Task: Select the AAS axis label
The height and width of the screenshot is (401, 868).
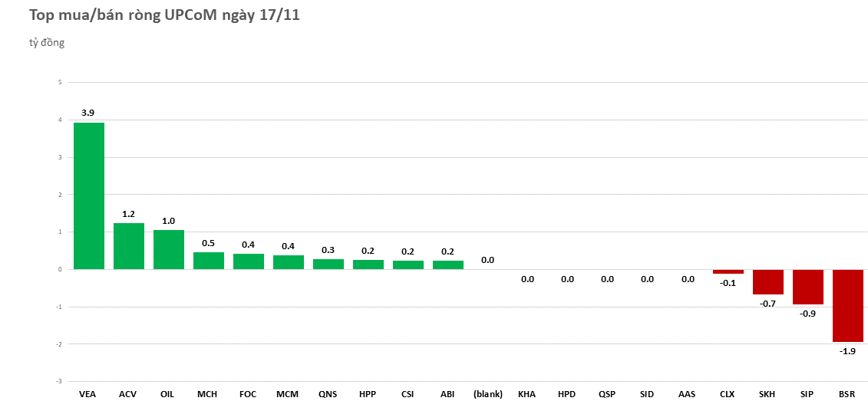Action: 687,394
